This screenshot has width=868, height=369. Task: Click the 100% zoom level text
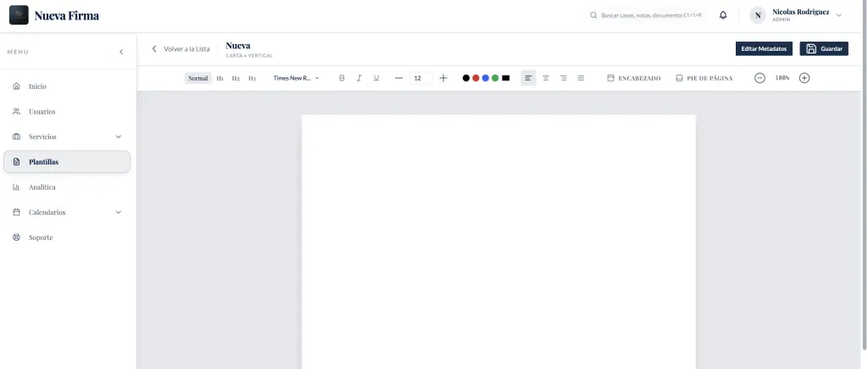782,78
